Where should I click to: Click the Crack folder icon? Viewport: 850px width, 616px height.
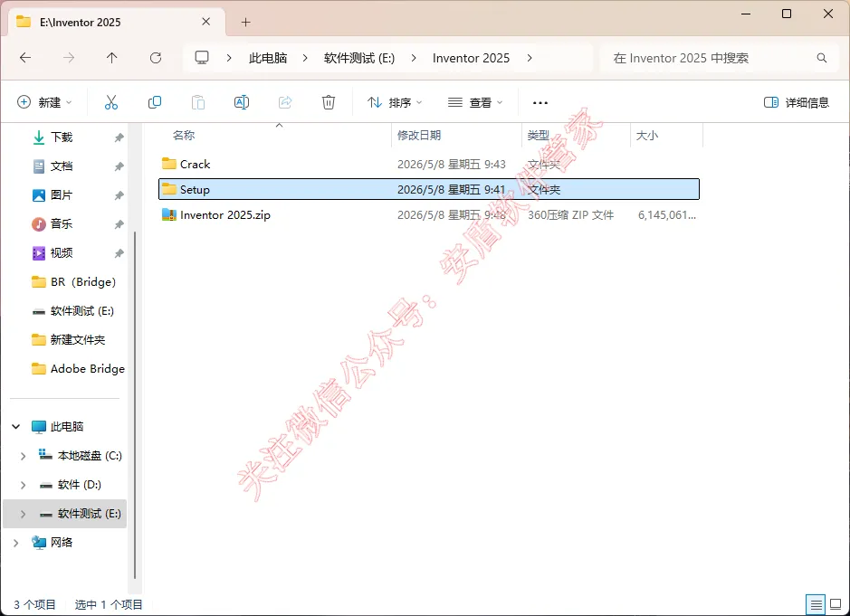pos(169,164)
